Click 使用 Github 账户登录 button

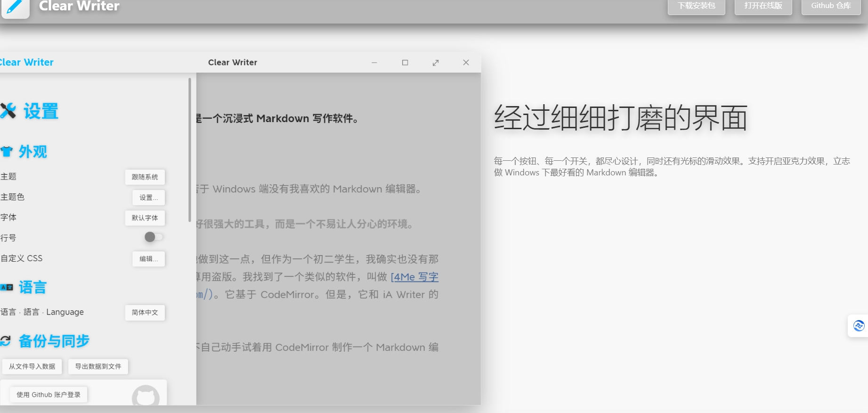pos(49,395)
